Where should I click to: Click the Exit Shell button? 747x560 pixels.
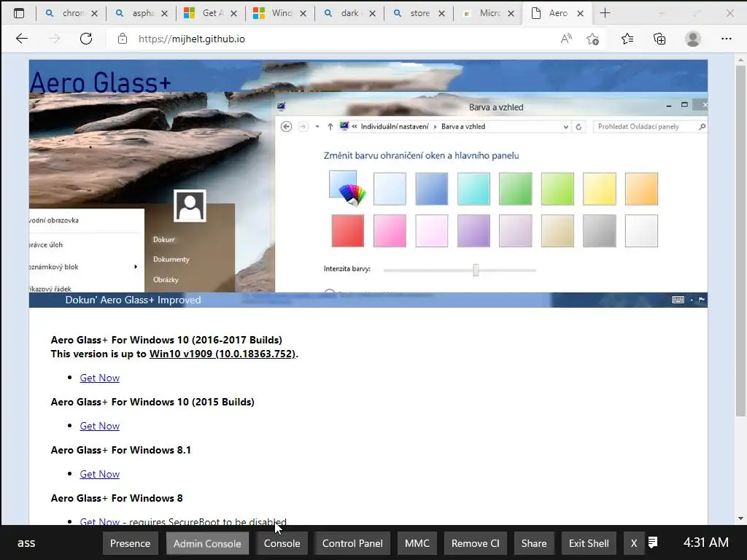point(589,543)
